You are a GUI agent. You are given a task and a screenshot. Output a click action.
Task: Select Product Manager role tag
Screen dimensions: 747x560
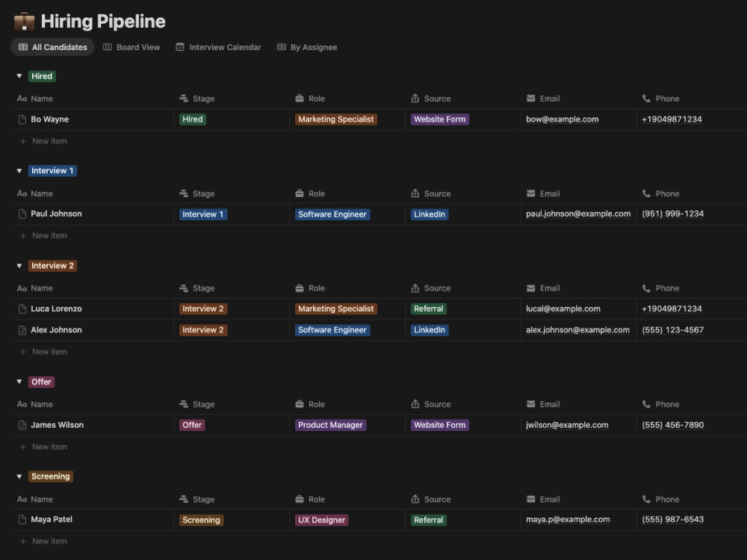coord(330,426)
